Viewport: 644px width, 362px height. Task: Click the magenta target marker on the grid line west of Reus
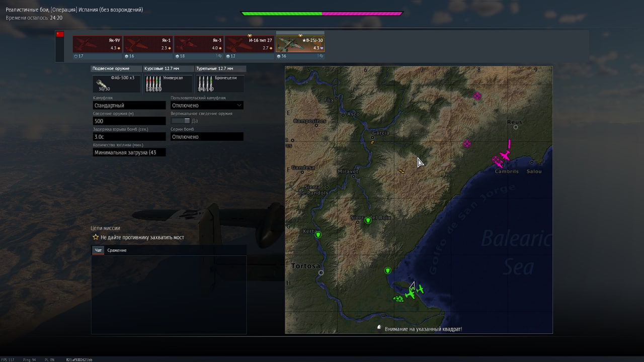coord(467,144)
